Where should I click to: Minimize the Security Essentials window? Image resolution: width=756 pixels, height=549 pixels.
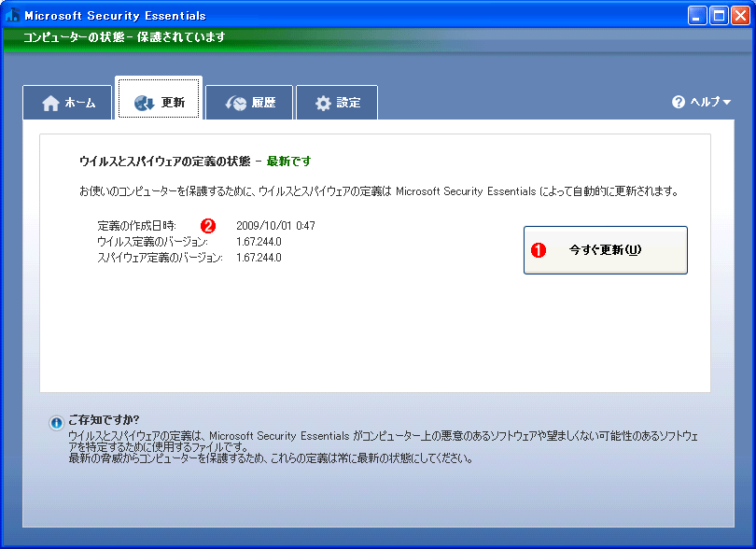(696, 16)
